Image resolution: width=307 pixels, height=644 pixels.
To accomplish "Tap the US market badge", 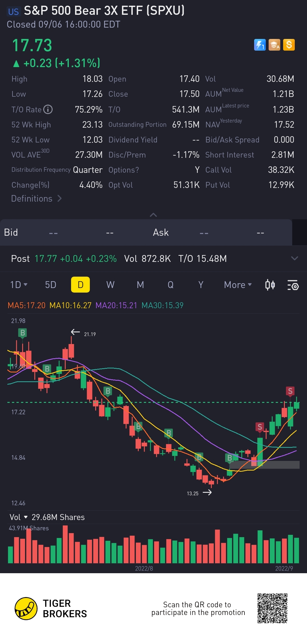I will [x=13, y=12].
